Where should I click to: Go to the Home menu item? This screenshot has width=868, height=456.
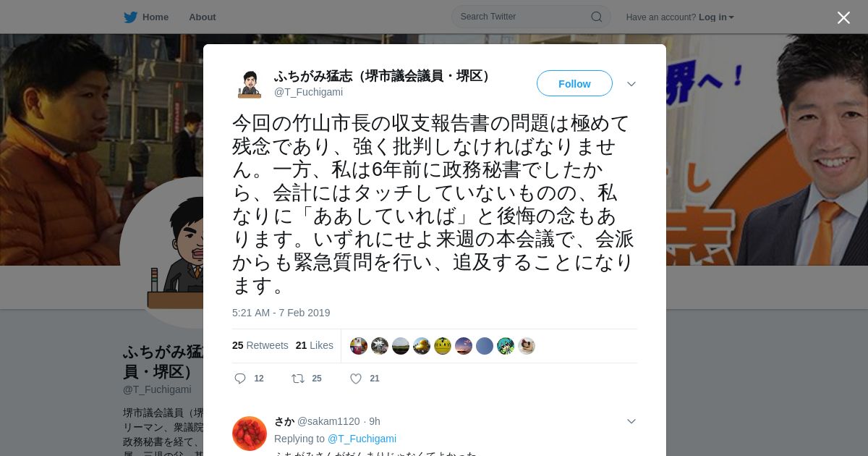click(x=156, y=17)
